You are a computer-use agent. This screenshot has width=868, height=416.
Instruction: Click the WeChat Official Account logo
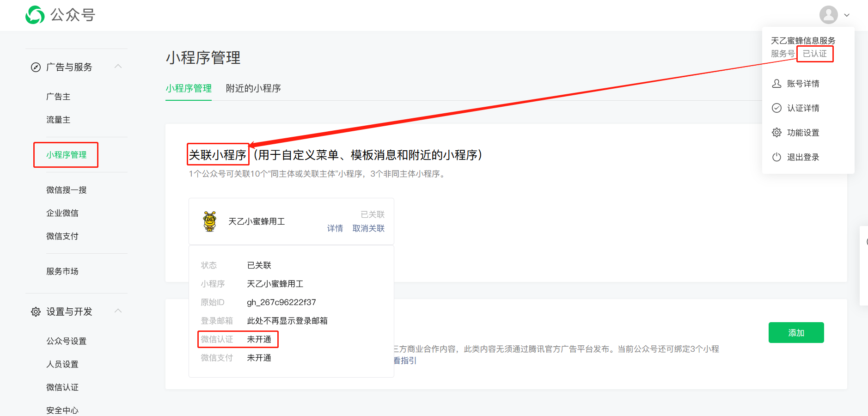[x=60, y=15]
